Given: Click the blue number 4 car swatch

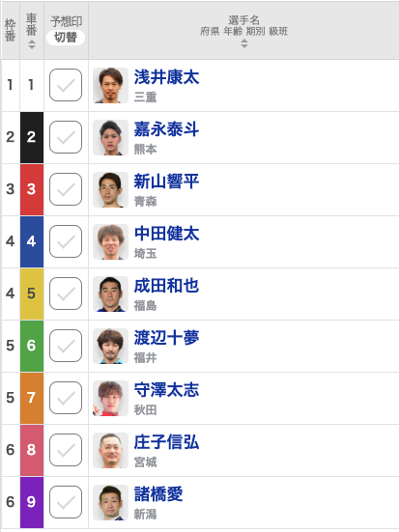Looking at the screenshot, I should (x=32, y=241).
